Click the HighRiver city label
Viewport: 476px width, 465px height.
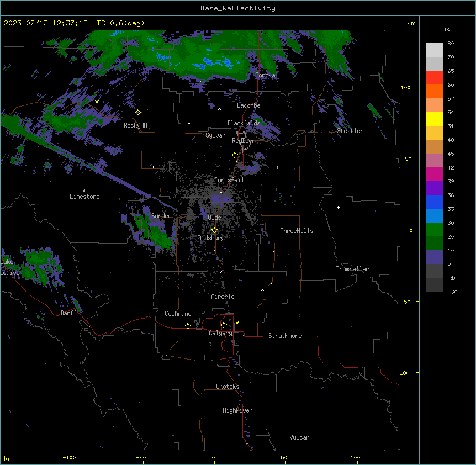tap(237, 410)
